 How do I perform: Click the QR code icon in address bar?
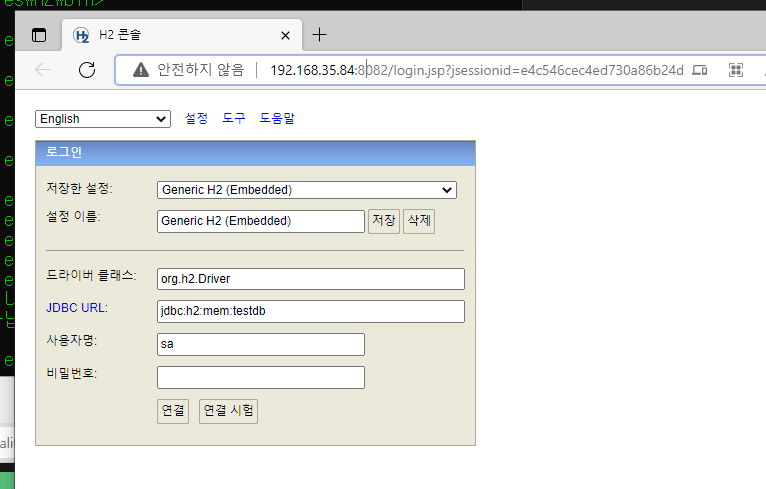tap(736, 70)
